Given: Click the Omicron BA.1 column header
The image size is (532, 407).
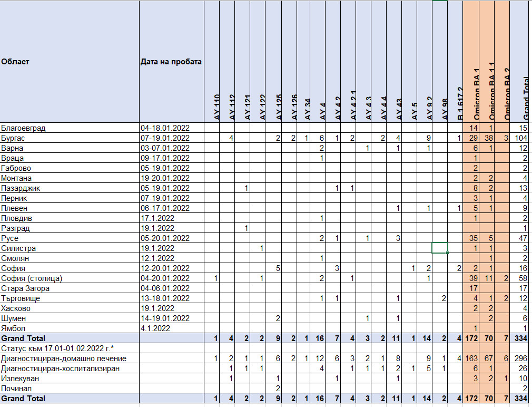Looking at the screenshot, I should (x=471, y=62).
